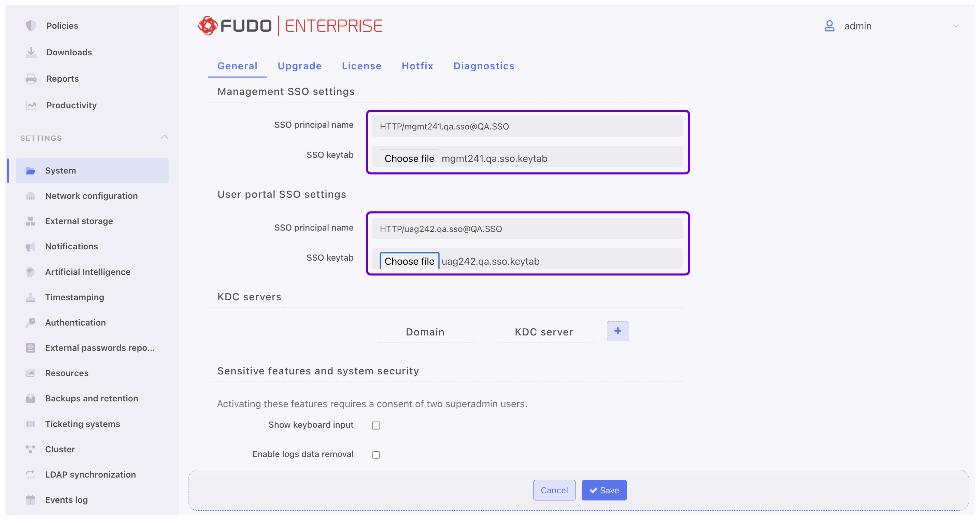This screenshot has height=523, width=980.
Task: Add a KDC server with plus button
Action: (617, 331)
